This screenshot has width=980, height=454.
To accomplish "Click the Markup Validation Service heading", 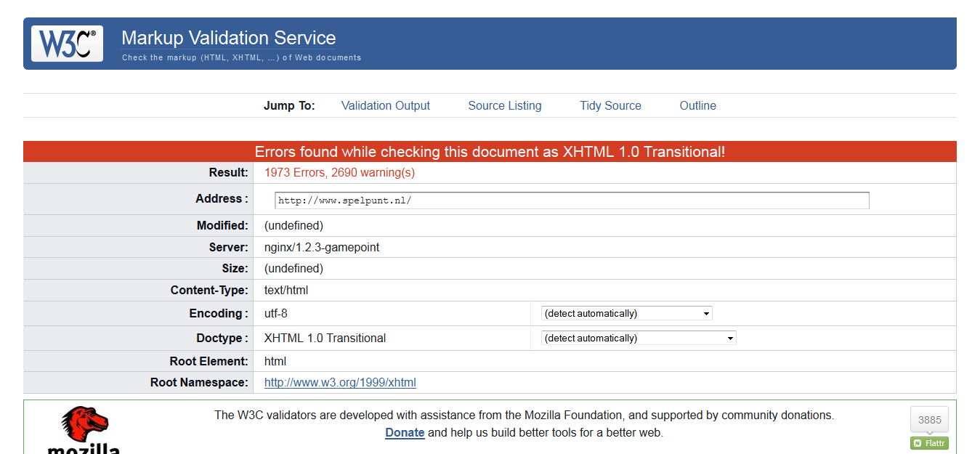I will point(228,38).
